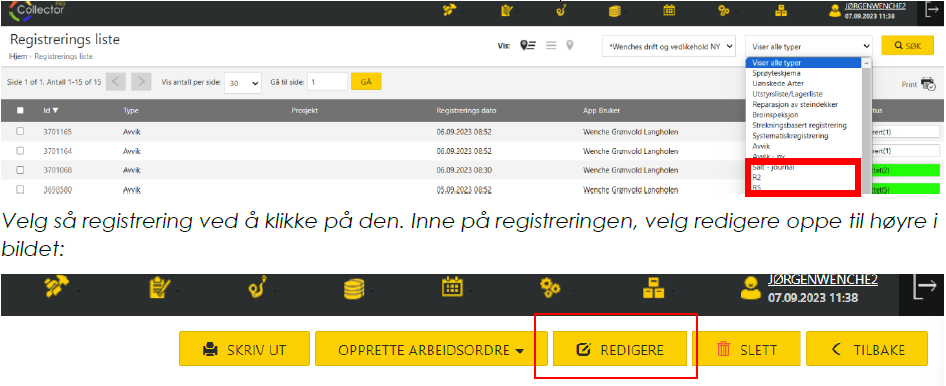Expand the OPPRETTE ARBEIDSORDRE dropdown button
The width and height of the screenshot is (946, 386).
tap(431, 349)
